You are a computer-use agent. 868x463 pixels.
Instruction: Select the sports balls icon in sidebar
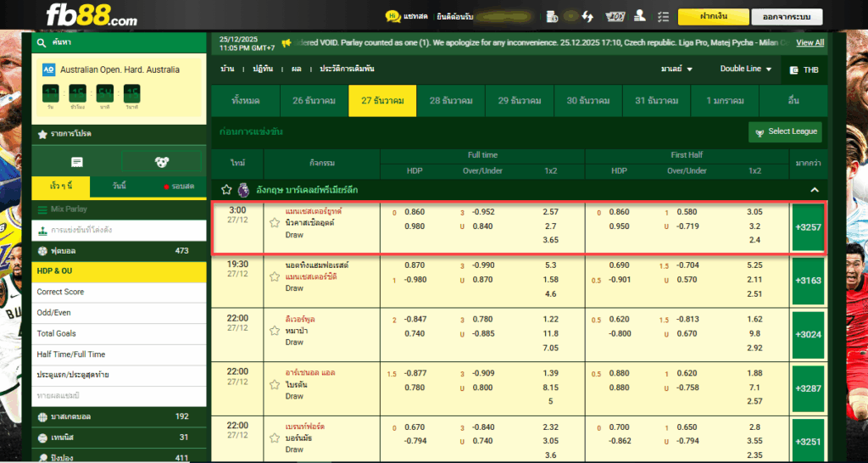[x=162, y=162]
